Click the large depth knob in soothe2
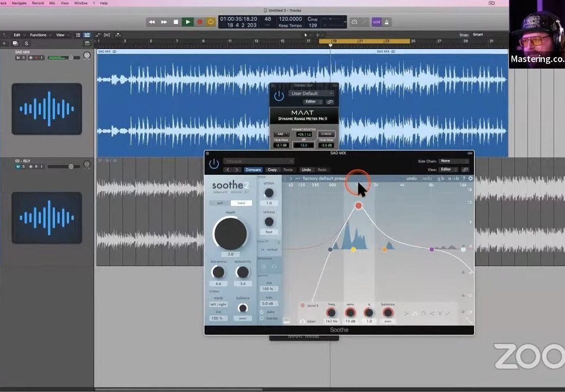This screenshot has width=565, height=392. [x=230, y=234]
